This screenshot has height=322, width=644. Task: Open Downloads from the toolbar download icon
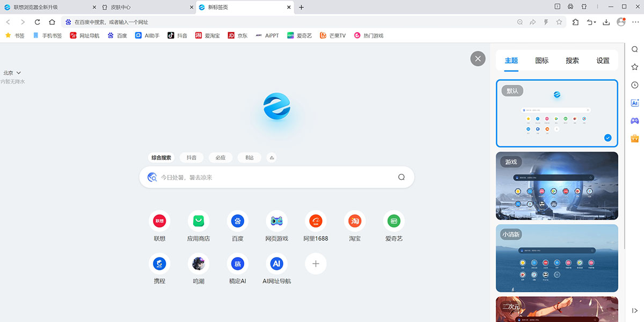click(606, 23)
